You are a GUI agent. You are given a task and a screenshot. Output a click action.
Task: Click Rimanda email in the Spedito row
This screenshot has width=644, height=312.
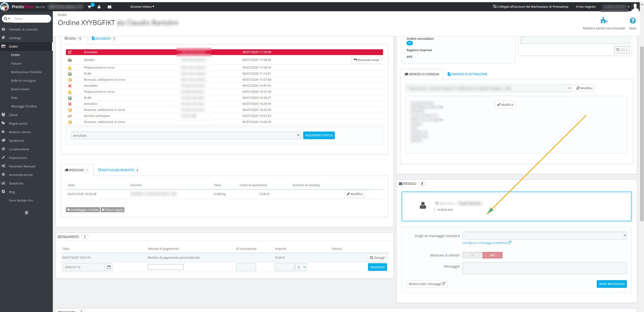tap(366, 60)
